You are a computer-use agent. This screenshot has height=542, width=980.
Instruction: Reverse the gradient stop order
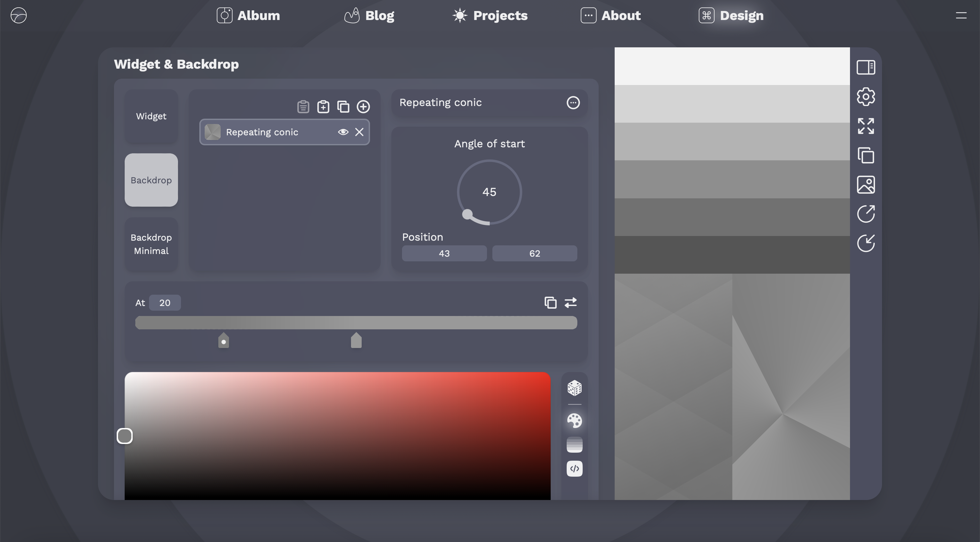[x=571, y=302]
